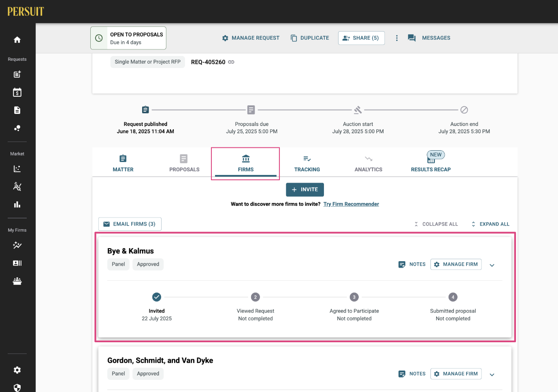This screenshot has width=558, height=392.
Task: Toggle Gordon, Schmidt, and Van Dyke card chevron
Action: click(492, 375)
